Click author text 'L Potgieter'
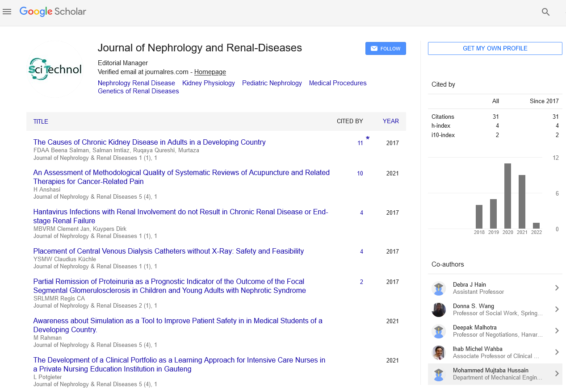 (x=47, y=377)
